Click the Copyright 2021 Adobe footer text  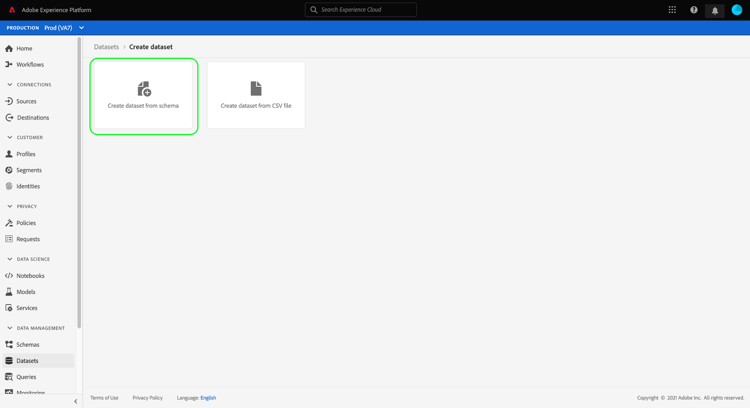click(x=690, y=398)
